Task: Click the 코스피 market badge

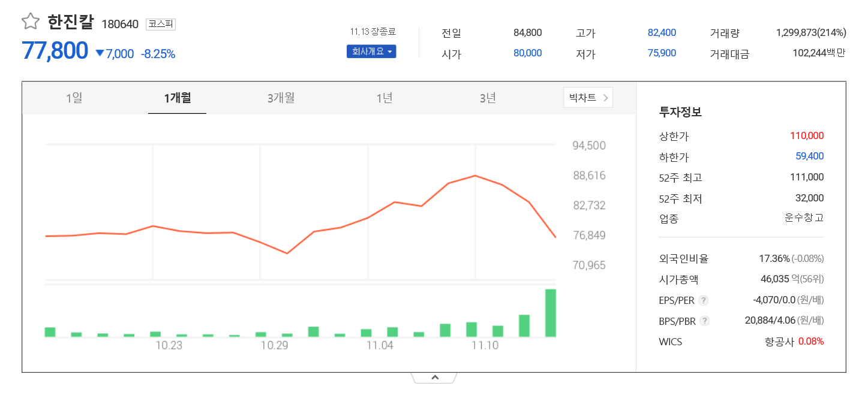Action: click(x=160, y=24)
